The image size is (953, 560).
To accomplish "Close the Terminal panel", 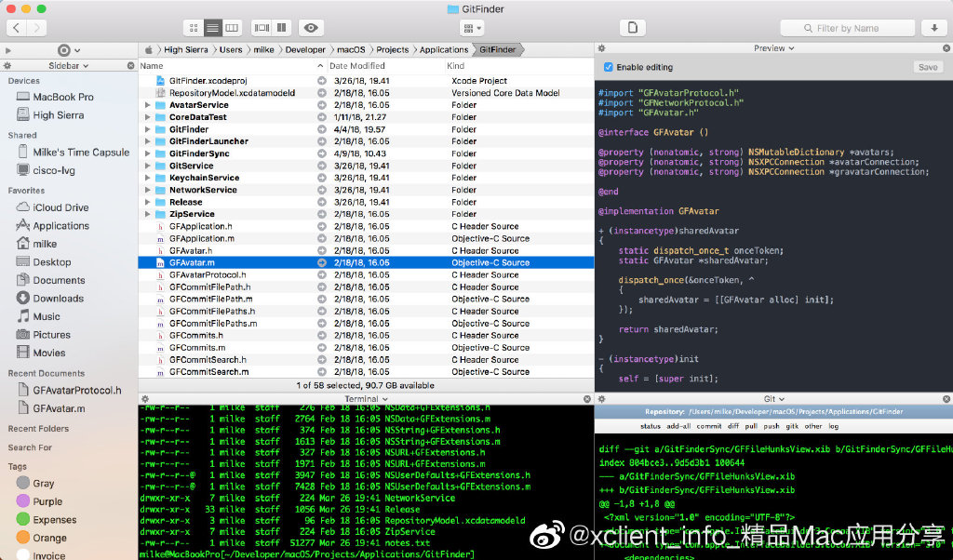I will click(x=587, y=399).
